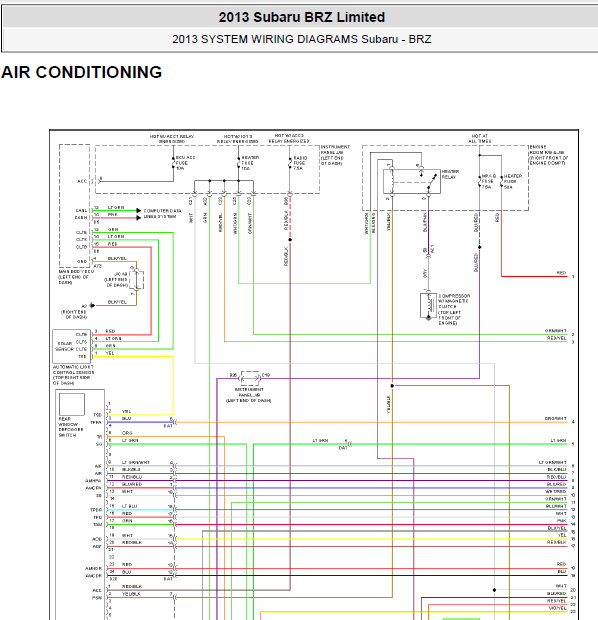Click the "REAR WINDOW DEFOGGER SWITCH" label
This screenshot has height=620, width=598.
click(71, 427)
